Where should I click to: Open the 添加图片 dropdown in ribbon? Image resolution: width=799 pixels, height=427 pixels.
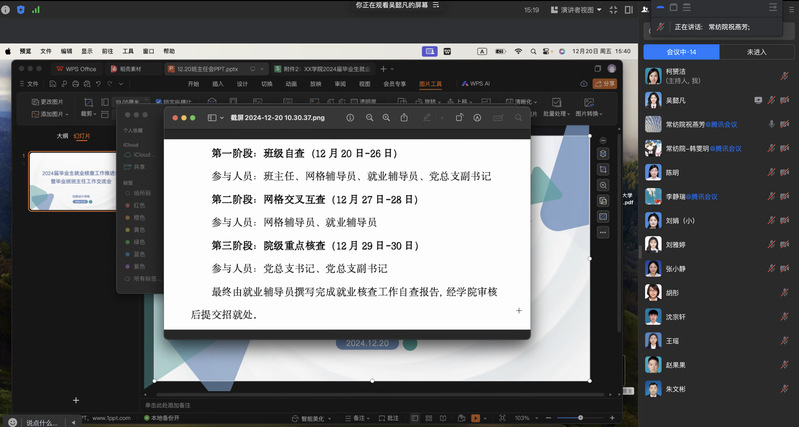[51, 114]
